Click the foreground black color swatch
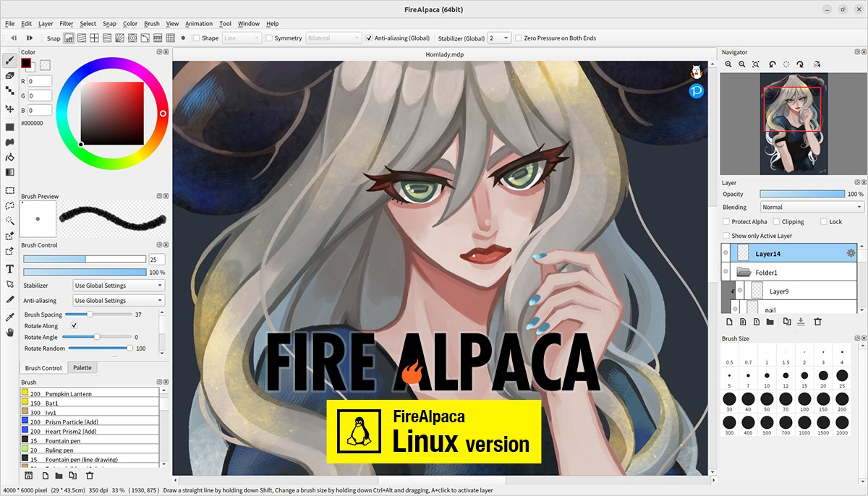This screenshot has height=496, width=868. point(26,63)
